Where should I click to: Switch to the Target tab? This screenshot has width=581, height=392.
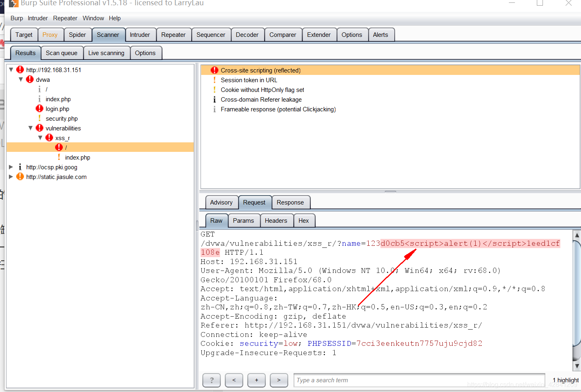pyautogui.click(x=24, y=35)
